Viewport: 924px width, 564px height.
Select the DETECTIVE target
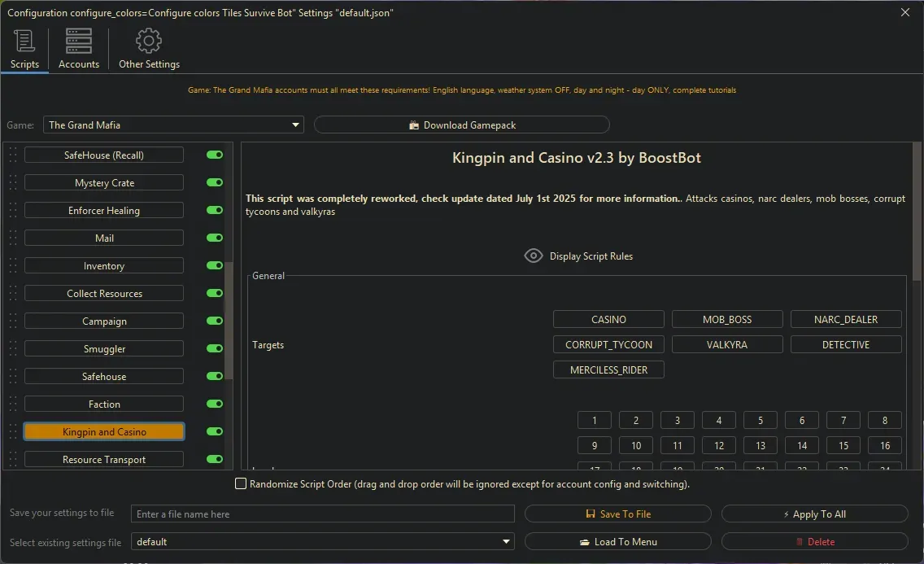click(x=846, y=345)
